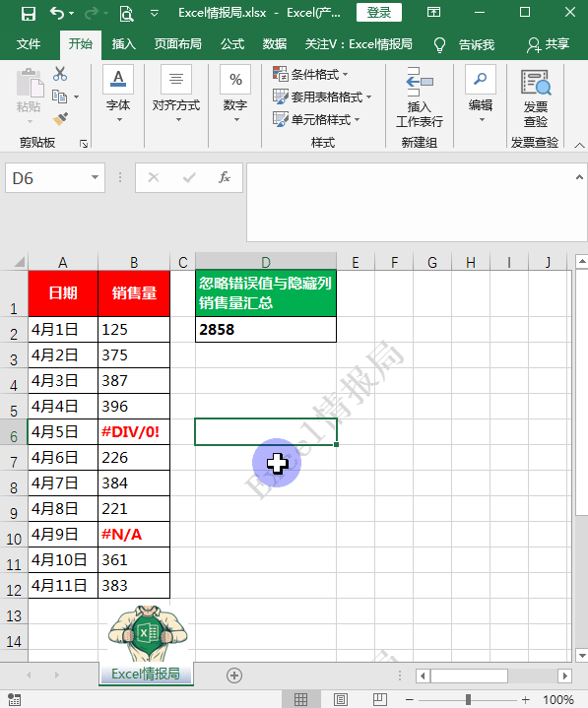Switch to Normal view in status bar
588x708 pixels.
click(x=300, y=699)
